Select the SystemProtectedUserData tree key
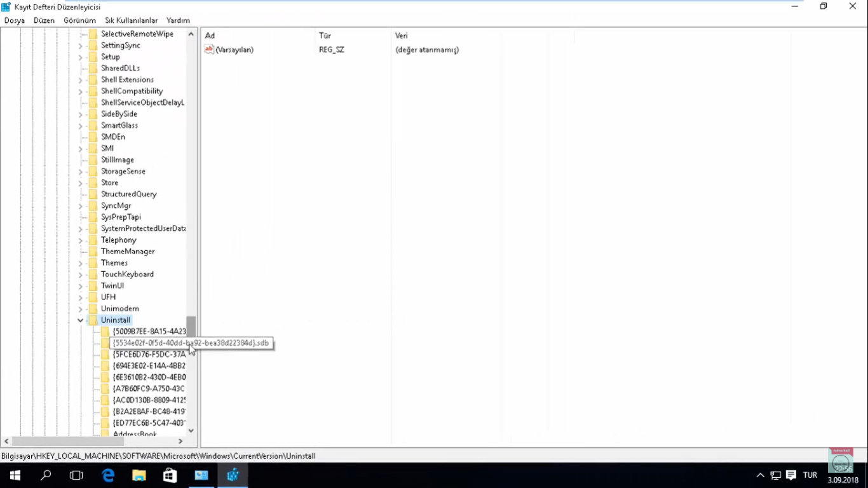This screenshot has width=868, height=488. pos(143,228)
